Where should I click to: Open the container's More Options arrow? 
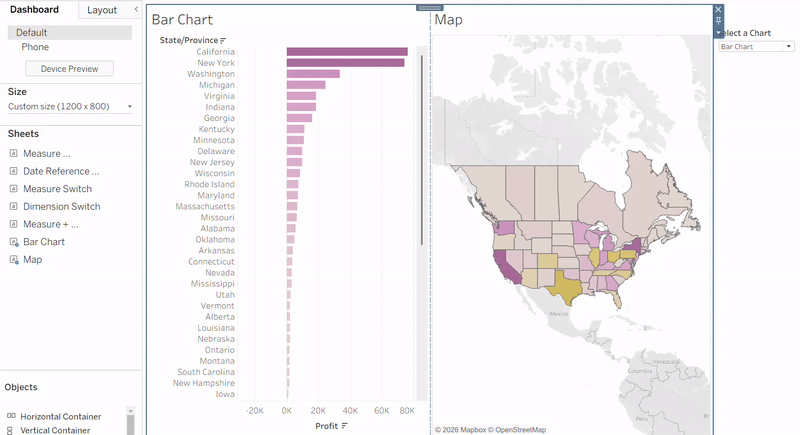point(718,32)
